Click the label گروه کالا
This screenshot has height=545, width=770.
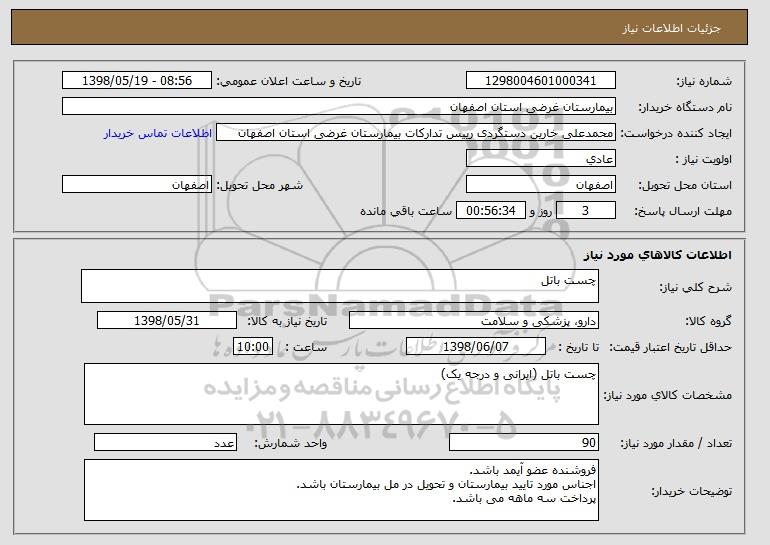click(708, 321)
